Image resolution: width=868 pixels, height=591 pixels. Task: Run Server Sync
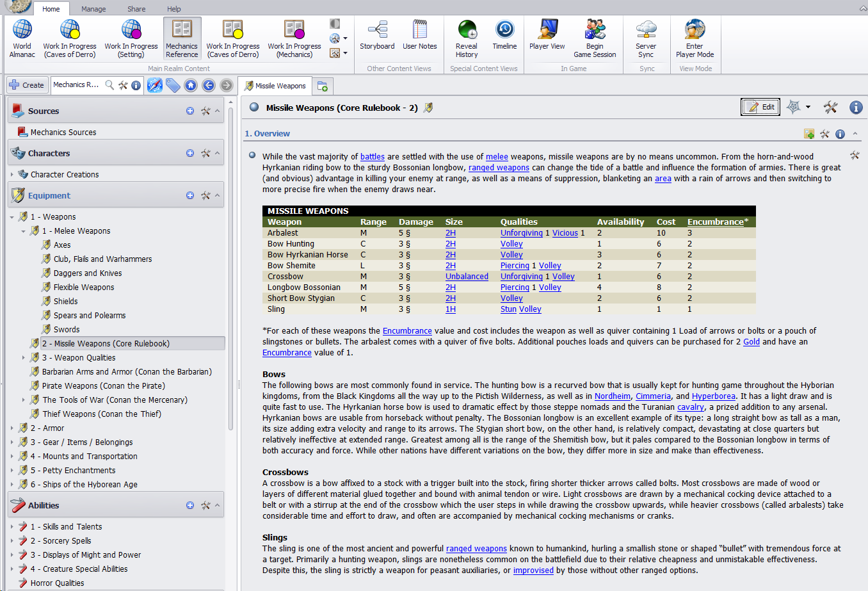click(646, 38)
